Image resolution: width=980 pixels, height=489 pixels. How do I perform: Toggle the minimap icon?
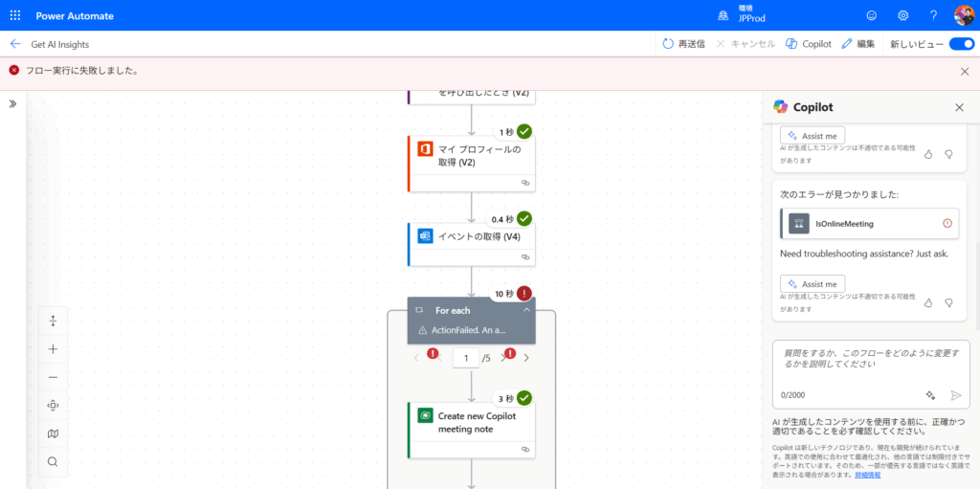coord(53,433)
